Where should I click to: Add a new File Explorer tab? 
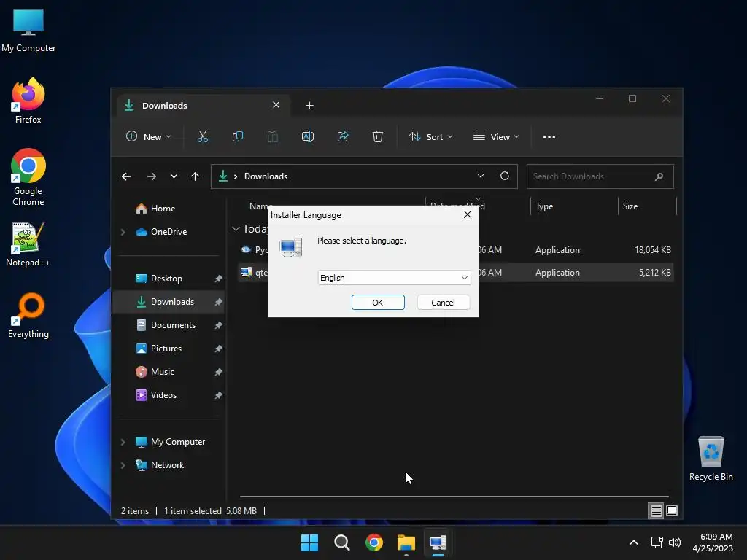pos(309,105)
